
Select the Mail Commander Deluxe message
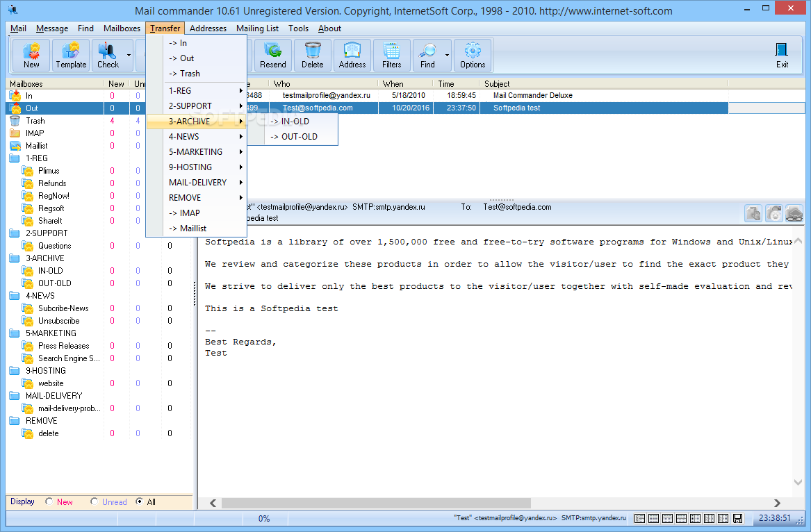(533, 95)
